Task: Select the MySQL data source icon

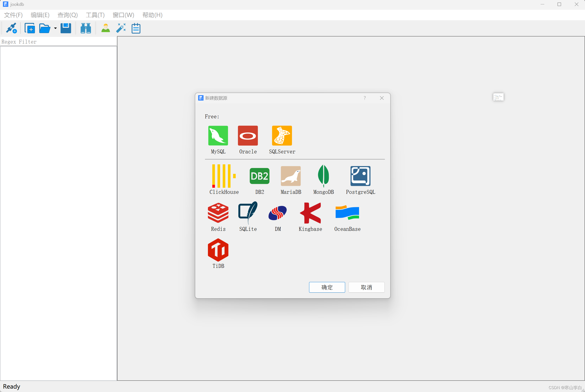Action: click(x=218, y=136)
